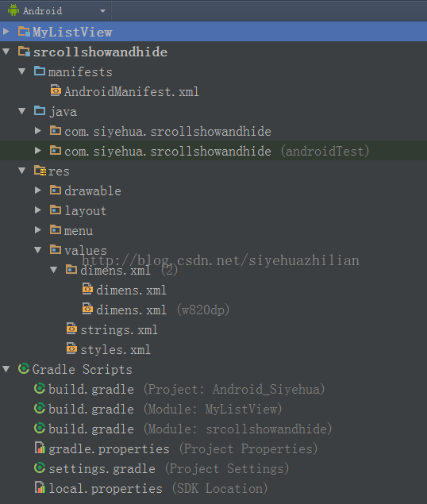Select the java folder icon
Viewport: 427px width, 504px height.
coord(40,111)
